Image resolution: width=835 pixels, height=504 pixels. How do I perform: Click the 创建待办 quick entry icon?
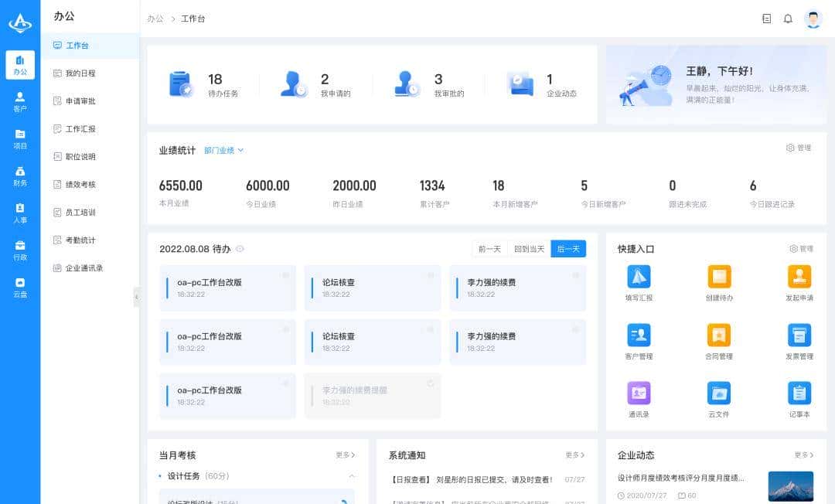tap(720, 278)
